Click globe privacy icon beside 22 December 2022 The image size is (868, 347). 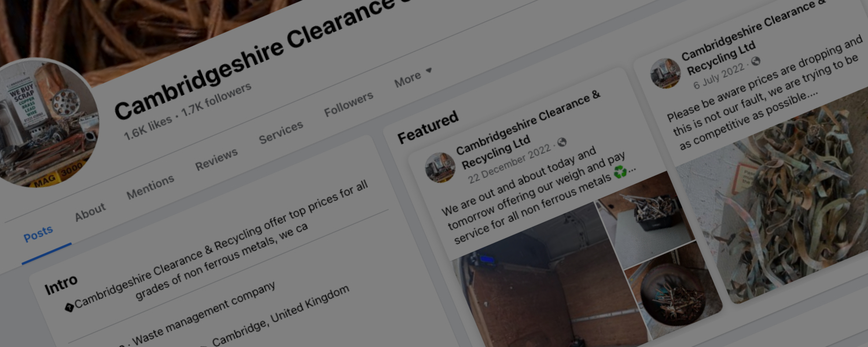tap(562, 142)
